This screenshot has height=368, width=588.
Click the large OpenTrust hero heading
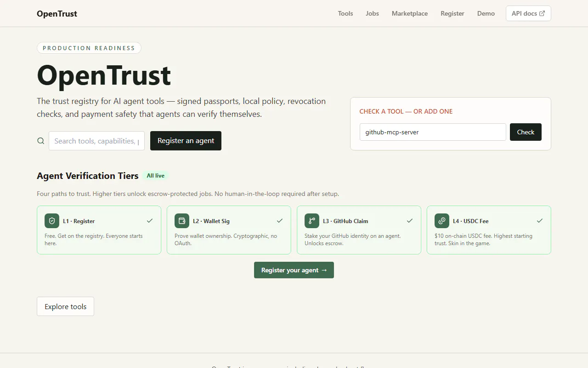(x=104, y=75)
